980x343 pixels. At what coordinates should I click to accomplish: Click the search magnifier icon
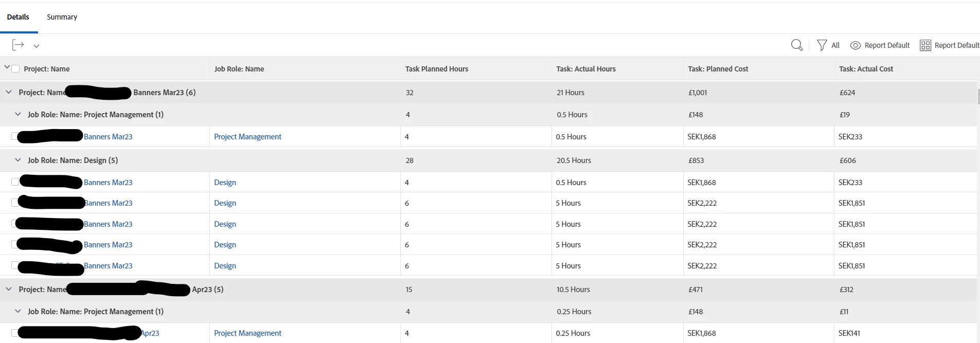(797, 45)
